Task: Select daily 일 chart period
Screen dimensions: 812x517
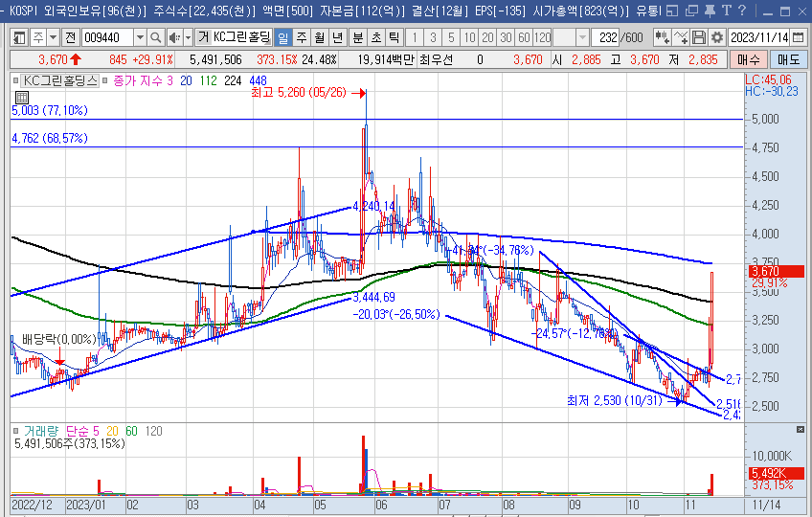Action: pos(283,37)
